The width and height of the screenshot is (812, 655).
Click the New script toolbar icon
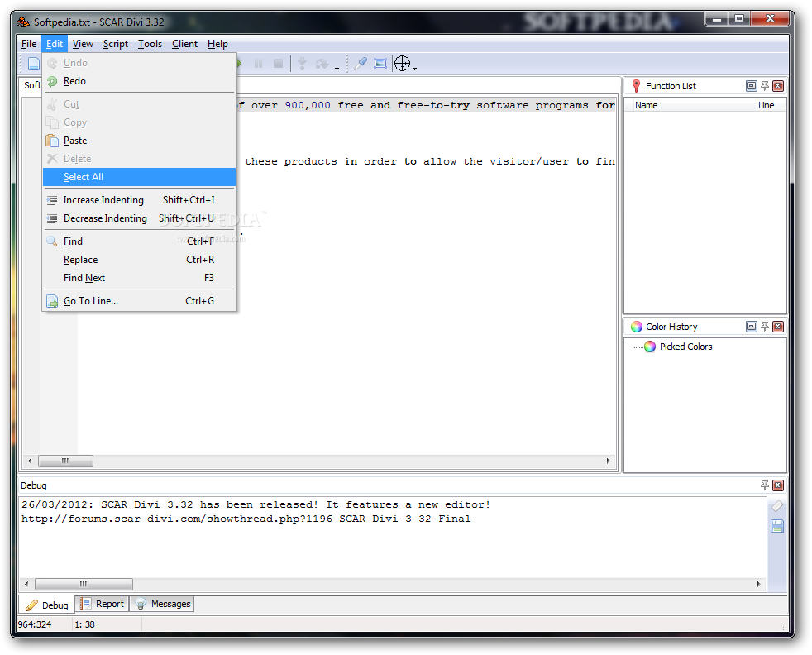[34, 64]
